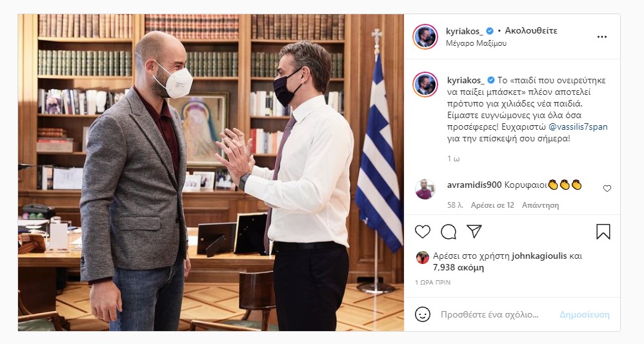Like the post with the heart icon
This screenshot has height=344, width=644.
coord(422,232)
